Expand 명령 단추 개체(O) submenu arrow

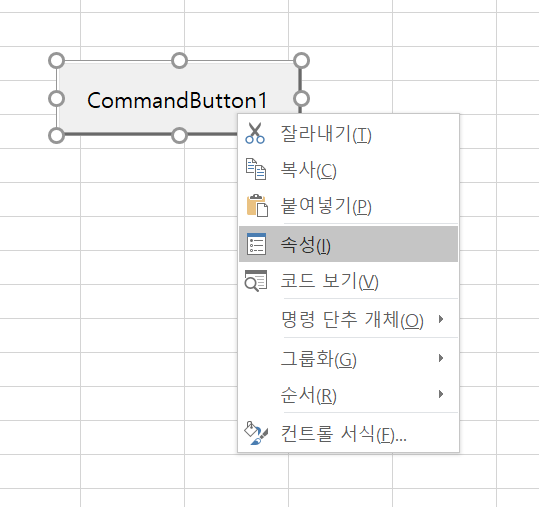pos(441,319)
